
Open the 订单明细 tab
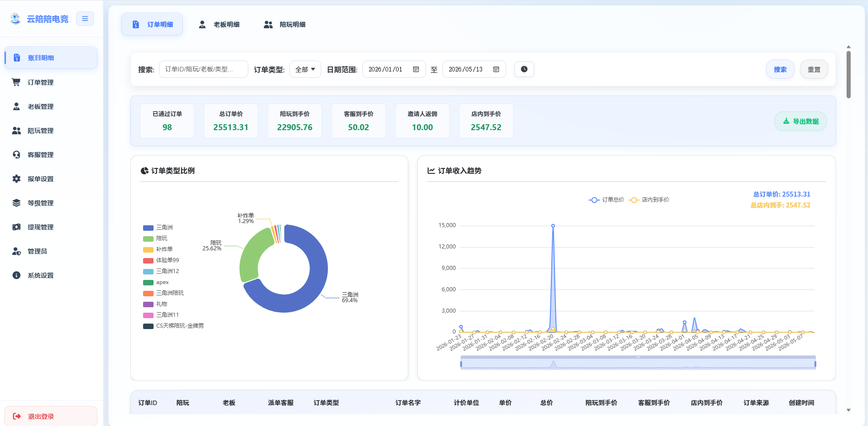coord(152,24)
